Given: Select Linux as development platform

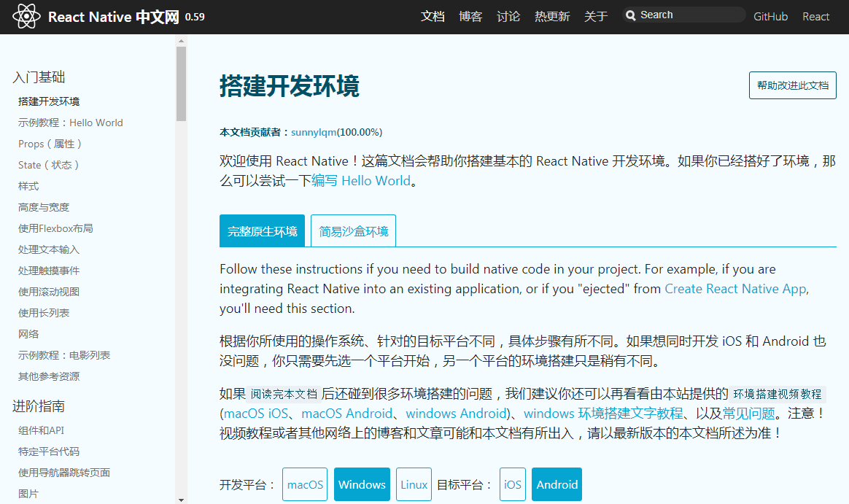Looking at the screenshot, I should pos(414,484).
